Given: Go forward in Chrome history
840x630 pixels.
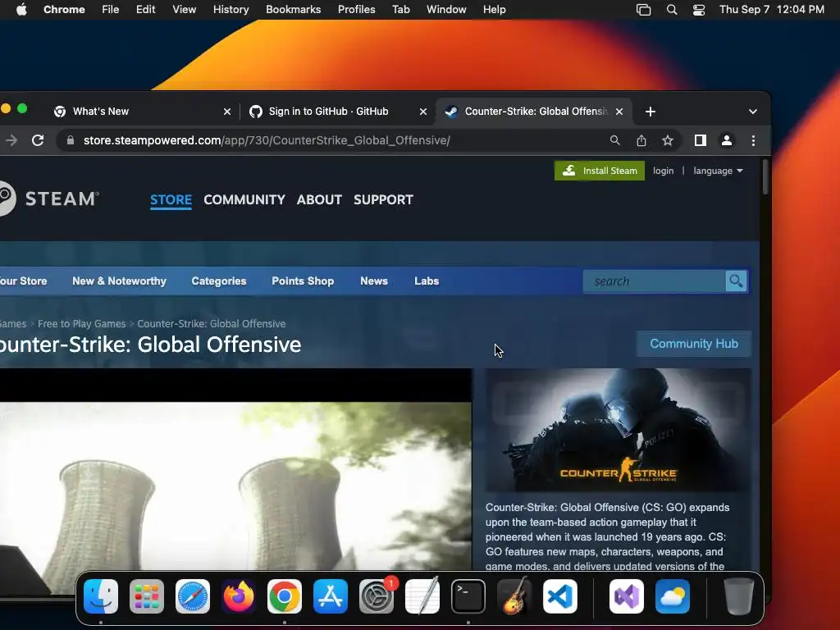Looking at the screenshot, I should coord(11,140).
